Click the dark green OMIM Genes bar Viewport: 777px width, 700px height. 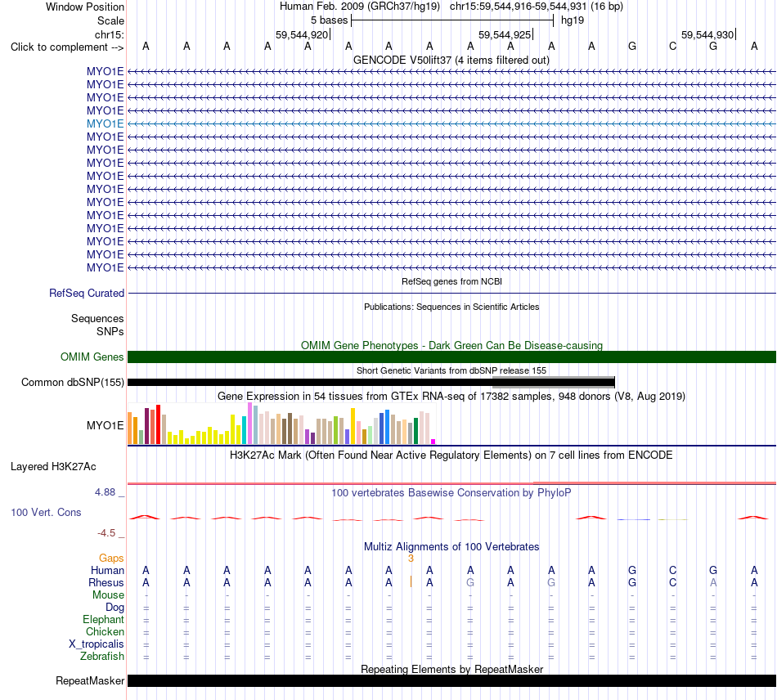(451, 357)
